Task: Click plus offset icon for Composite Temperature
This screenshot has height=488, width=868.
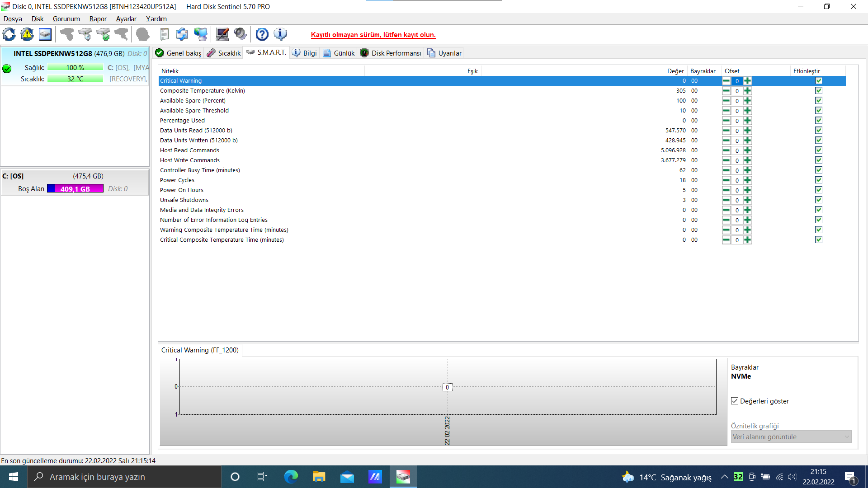Action: pyautogui.click(x=748, y=91)
